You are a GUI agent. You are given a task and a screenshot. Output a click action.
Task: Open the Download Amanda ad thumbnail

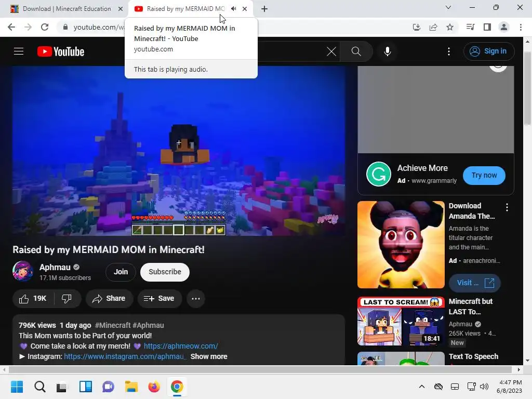(x=401, y=245)
